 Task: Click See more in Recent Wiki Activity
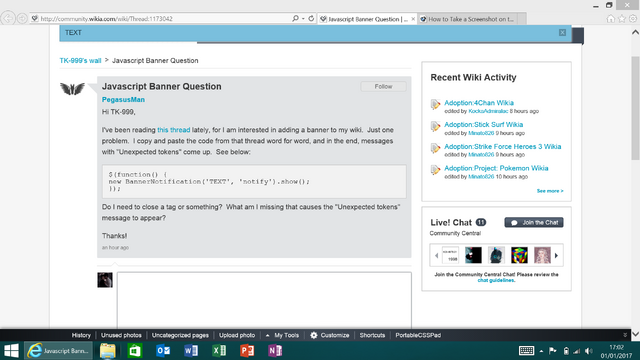pos(550,191)
